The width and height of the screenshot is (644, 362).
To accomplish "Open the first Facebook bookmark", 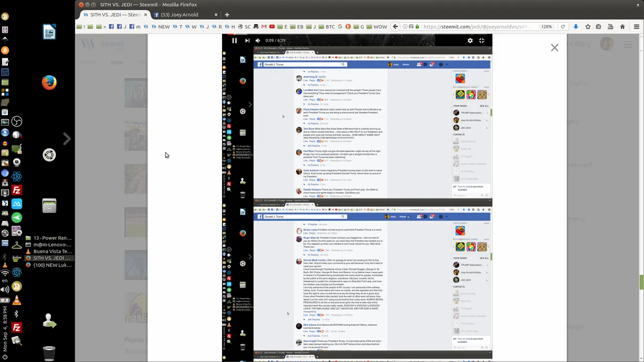I will (x=111, y=27).
